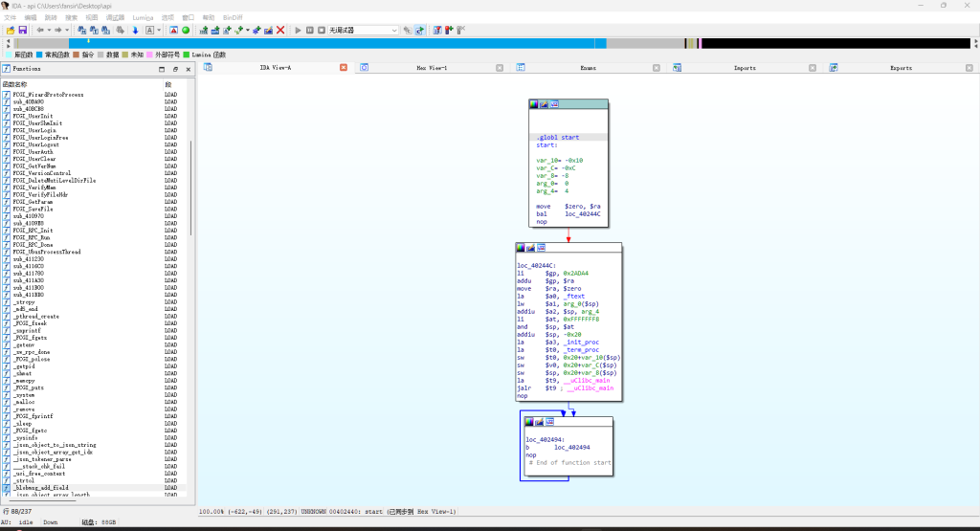Click the pencil edit icon in the loc_40244C node header
This screenshot has width=980, height=531.
click(530, 248)
